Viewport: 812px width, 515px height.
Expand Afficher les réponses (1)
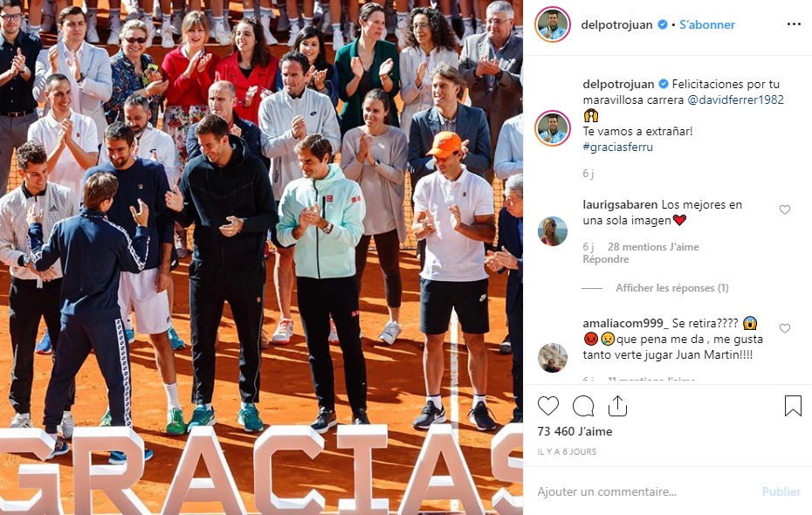(671, 288)
